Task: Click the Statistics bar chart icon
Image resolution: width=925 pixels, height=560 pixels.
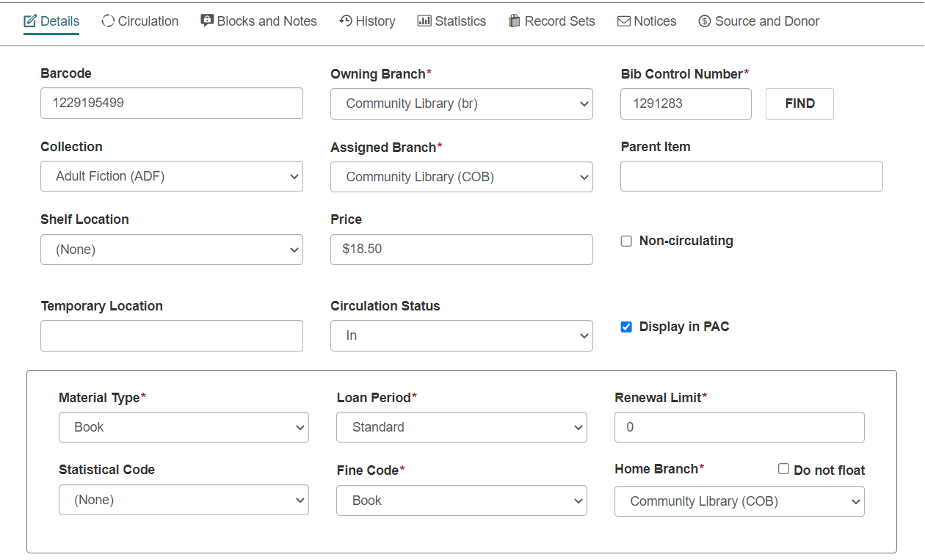Action: tap(424, 21)
